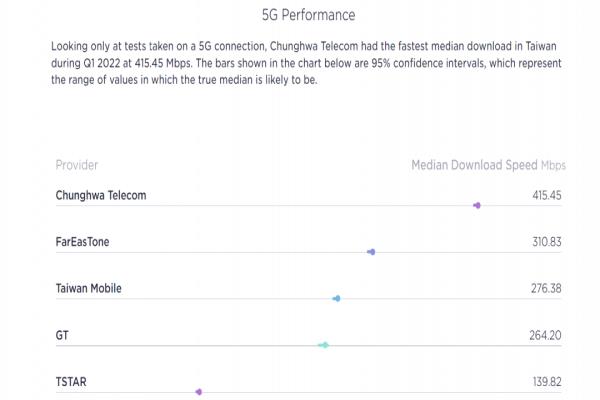Click the blue Taiwan Mobile data point
The width and height of the screenshot is (600, 400).
337,299
